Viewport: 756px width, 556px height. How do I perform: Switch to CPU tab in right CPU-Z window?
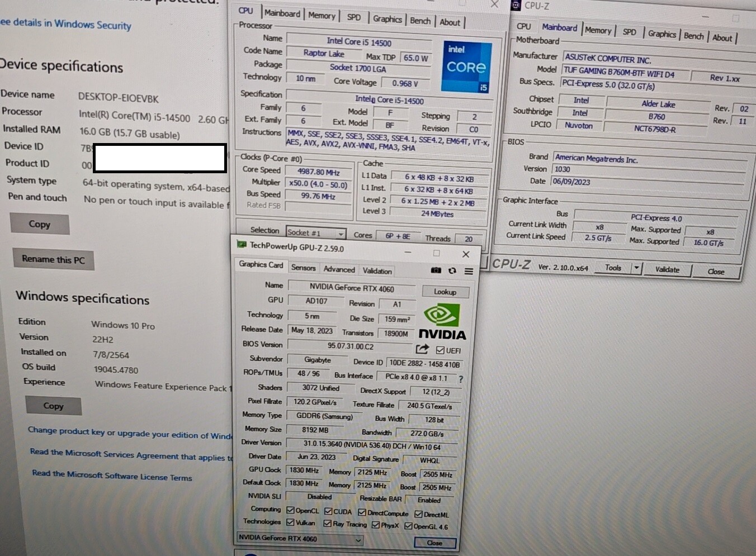(523, 26)
